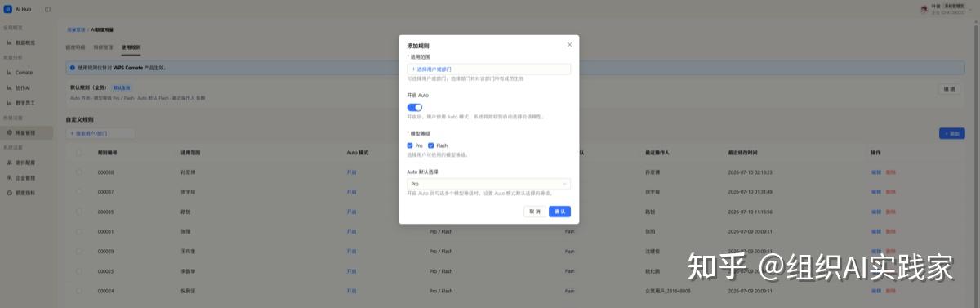Click 编辑 for the 000037 row
The width and height of the screenshot is (980, 308).
pos(876,192)
